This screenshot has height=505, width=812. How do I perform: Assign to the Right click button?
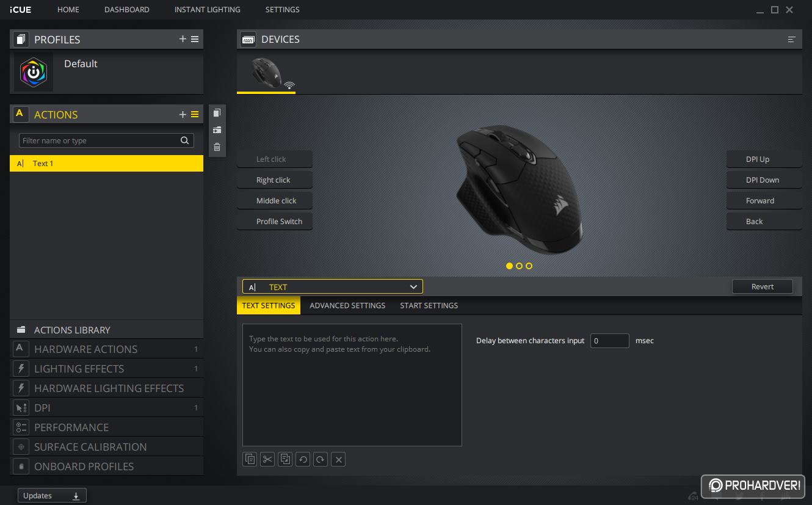[275, 180]
